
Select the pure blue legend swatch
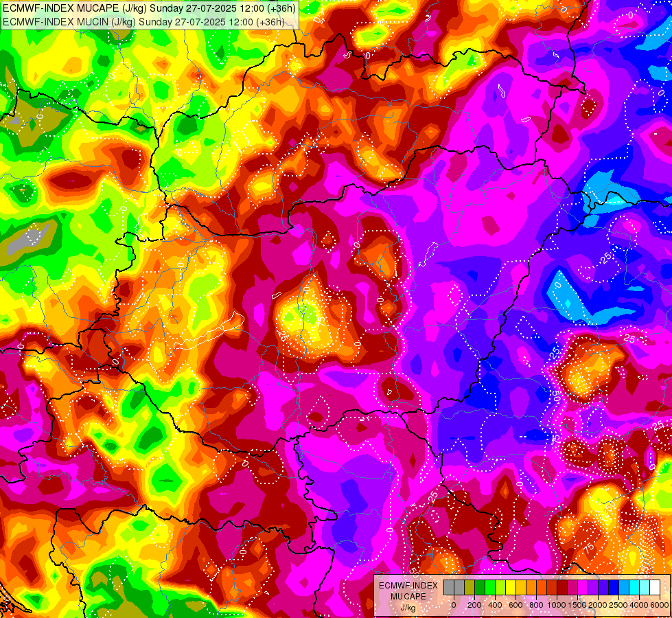pyautogui.click(x=614, y=588)
